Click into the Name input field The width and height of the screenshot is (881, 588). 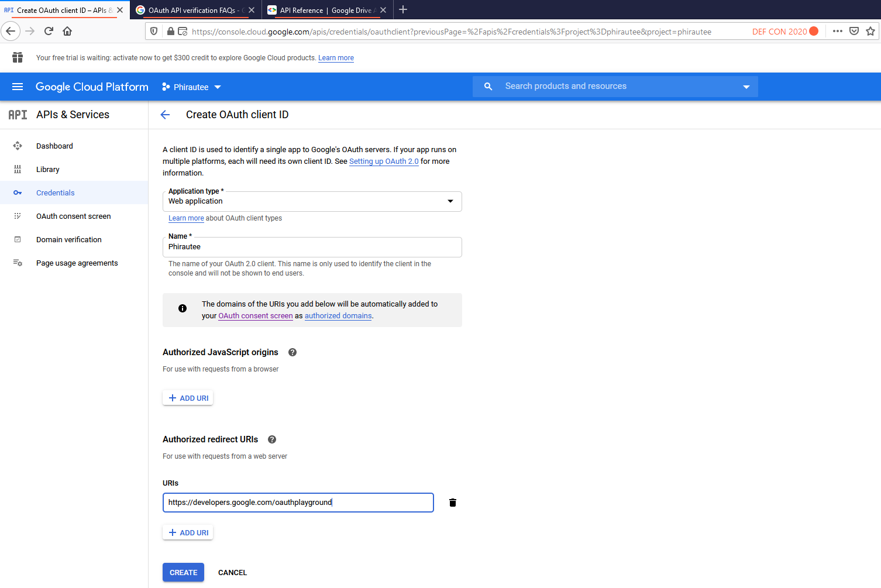click(312, 247)
